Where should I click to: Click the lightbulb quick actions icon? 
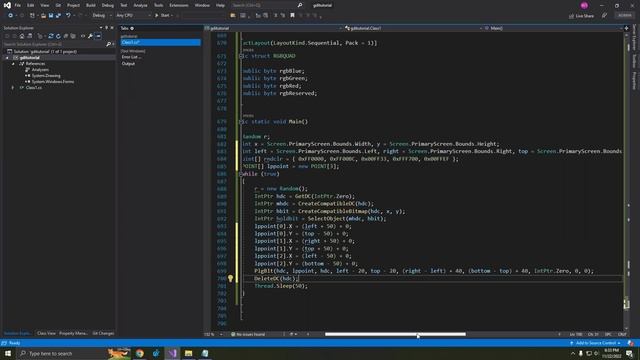pos(230,278)
